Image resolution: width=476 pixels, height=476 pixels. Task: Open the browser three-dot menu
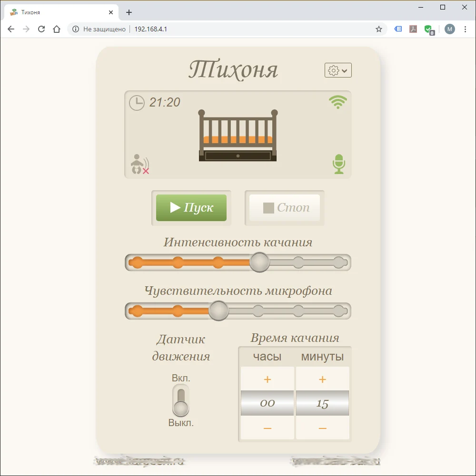(465, 29)
